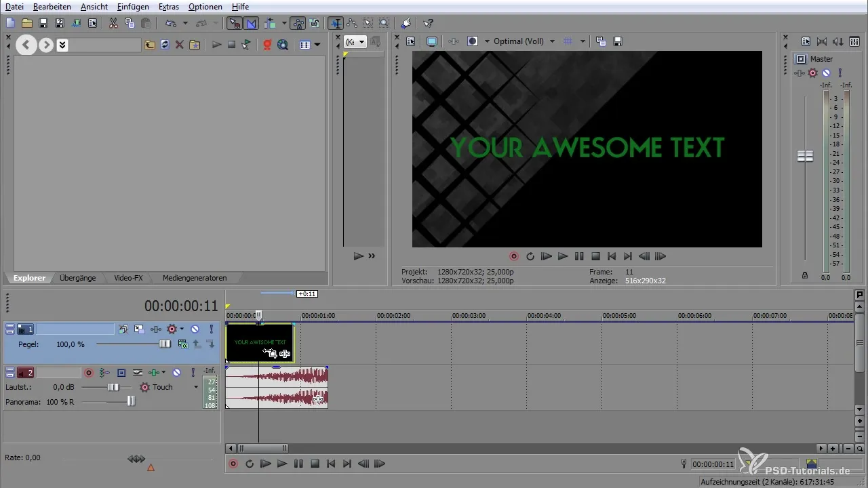Open the Optionen menu
868x488 pixels.
[205, 6]
